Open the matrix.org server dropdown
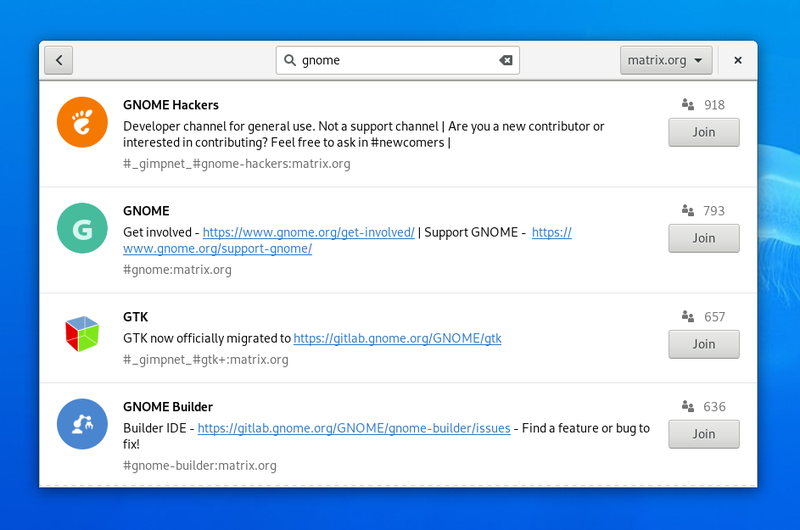Screen dimensions: 800x530 point(666,60)
